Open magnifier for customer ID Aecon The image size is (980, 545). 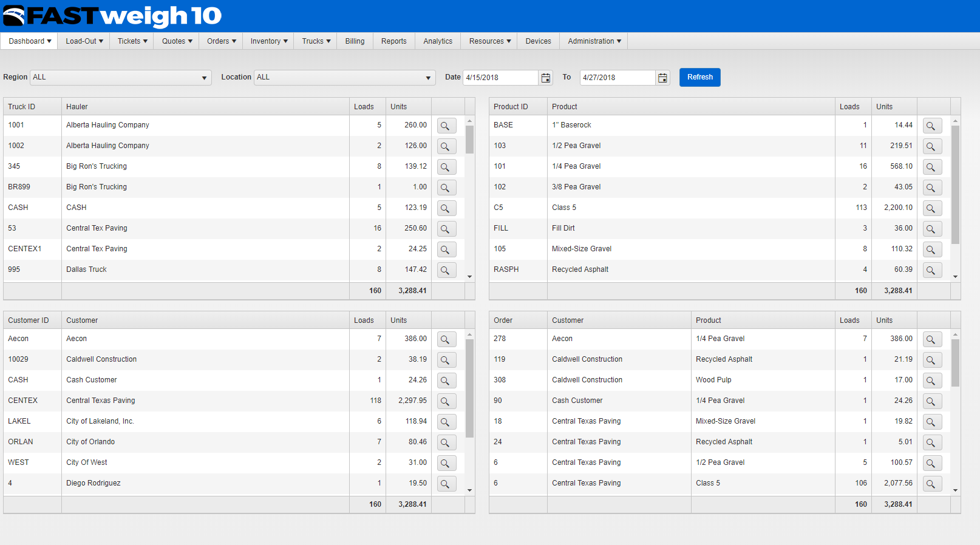[446, 339]
